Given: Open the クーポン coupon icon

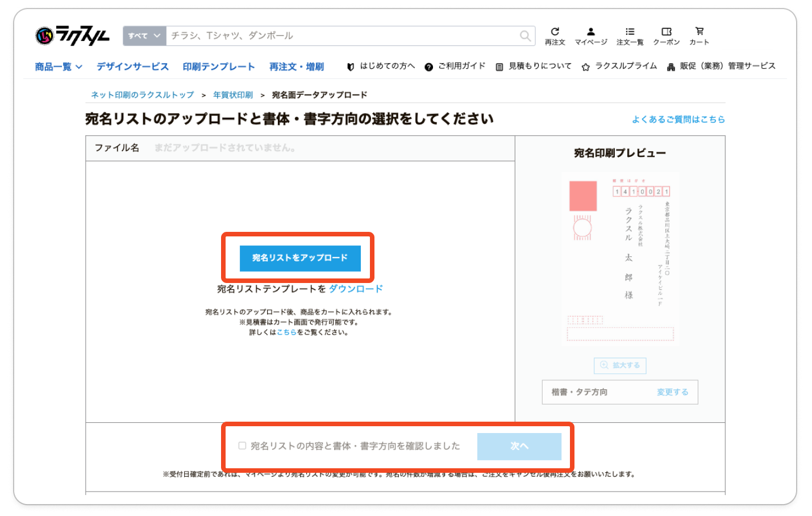Looking at the screenshot, I should coord(666,36).
